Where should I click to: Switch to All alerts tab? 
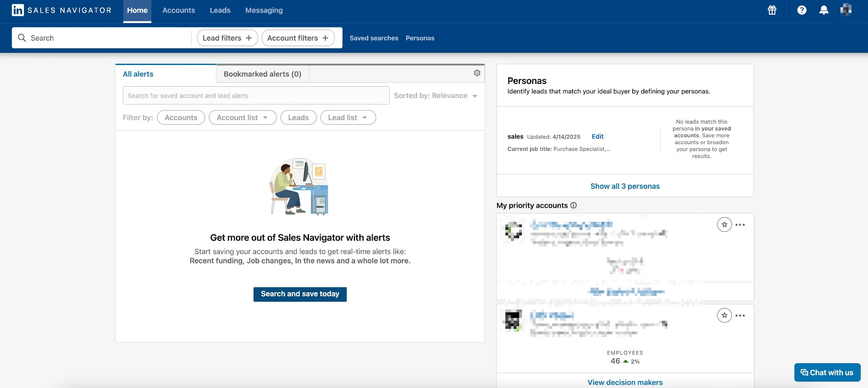coord(166,74)
